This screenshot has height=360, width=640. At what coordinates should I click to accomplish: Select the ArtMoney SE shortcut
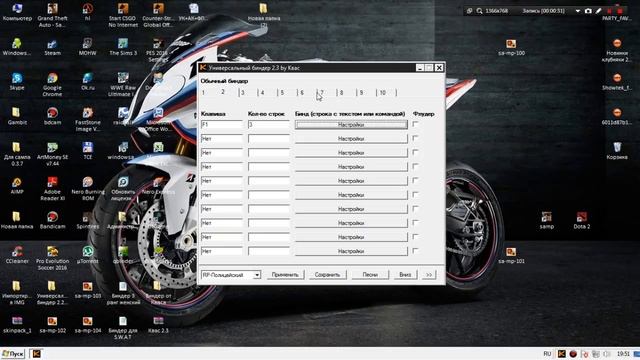(x=52, y=154)
